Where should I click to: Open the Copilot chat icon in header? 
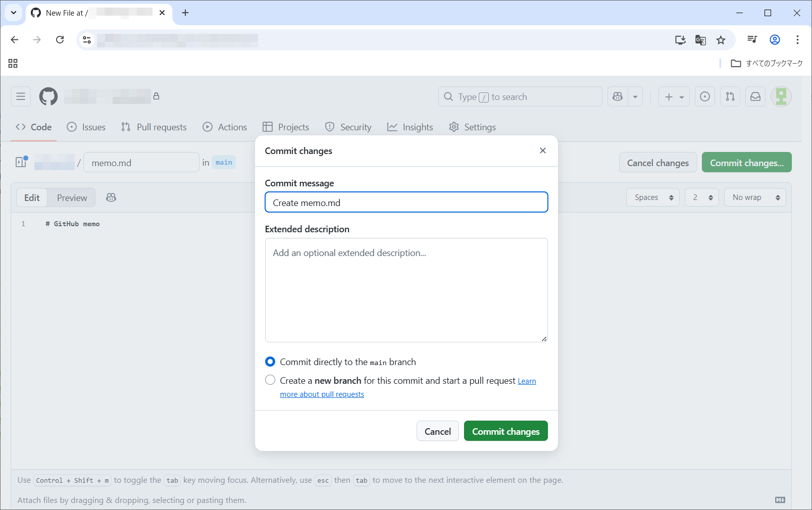pyautogui.click(x=617, y=96)
